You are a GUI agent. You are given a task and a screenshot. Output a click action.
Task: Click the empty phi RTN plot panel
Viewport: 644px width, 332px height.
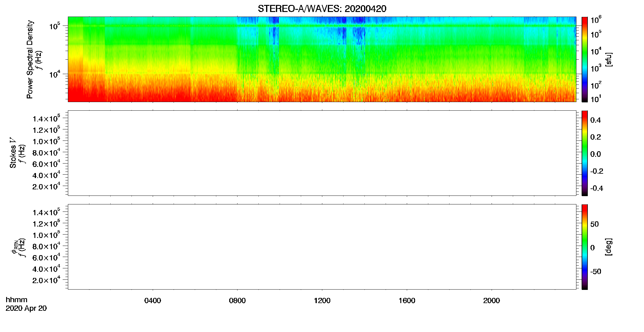point(322,247)
